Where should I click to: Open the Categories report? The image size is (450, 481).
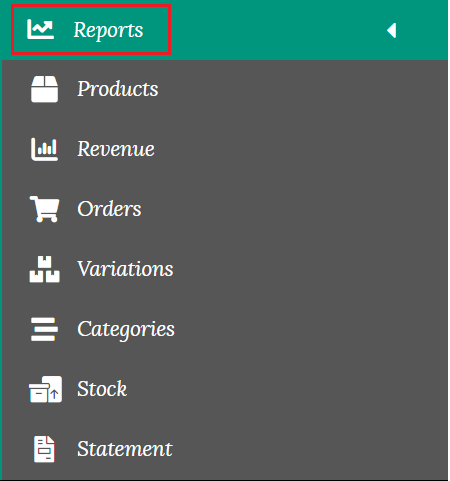126,330
